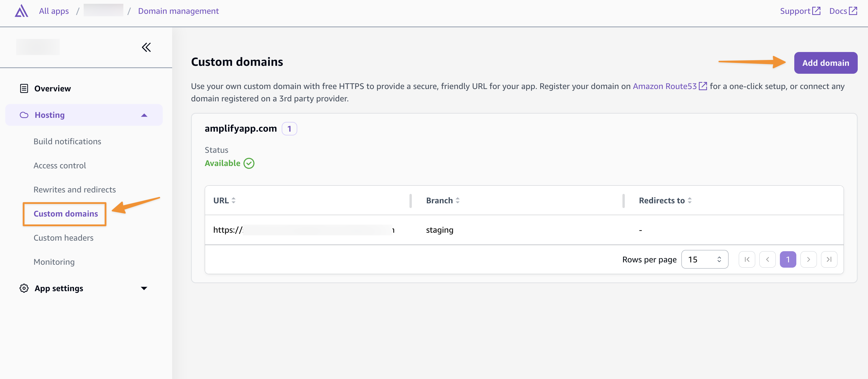868x379 pixels.
Task: Sort table by Branch column
Action: [457, 200]
